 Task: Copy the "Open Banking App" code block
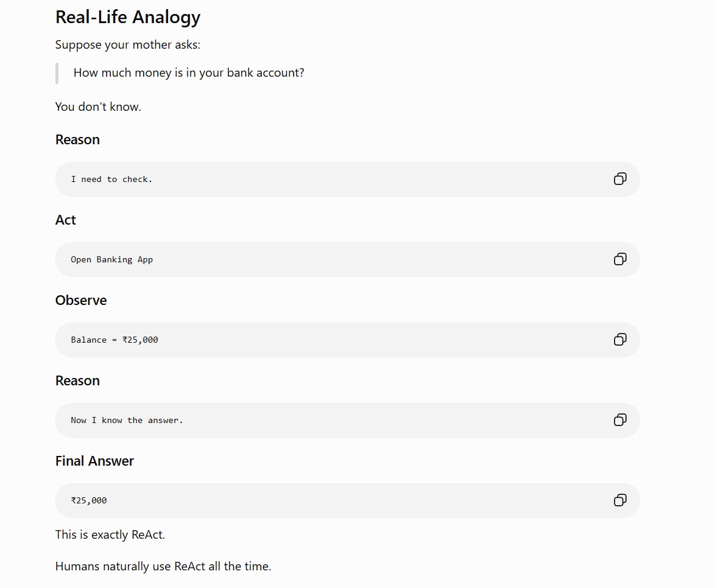point(620,259)
